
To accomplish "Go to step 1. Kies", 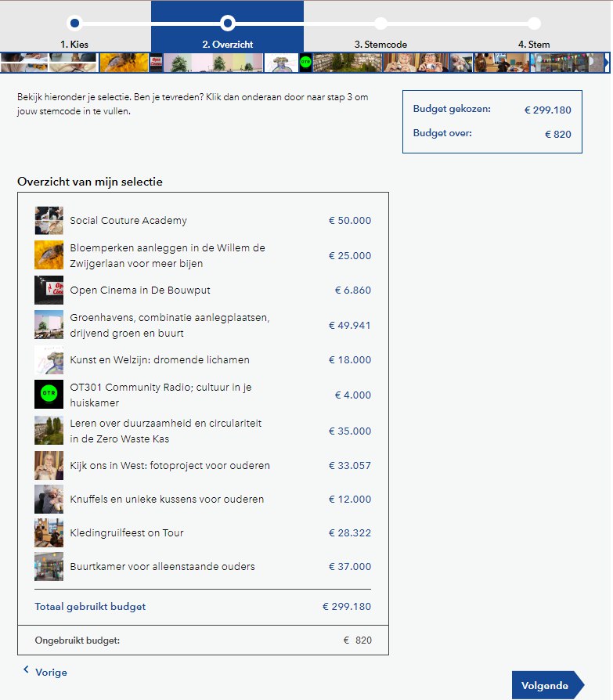I will tap(74, 44).
